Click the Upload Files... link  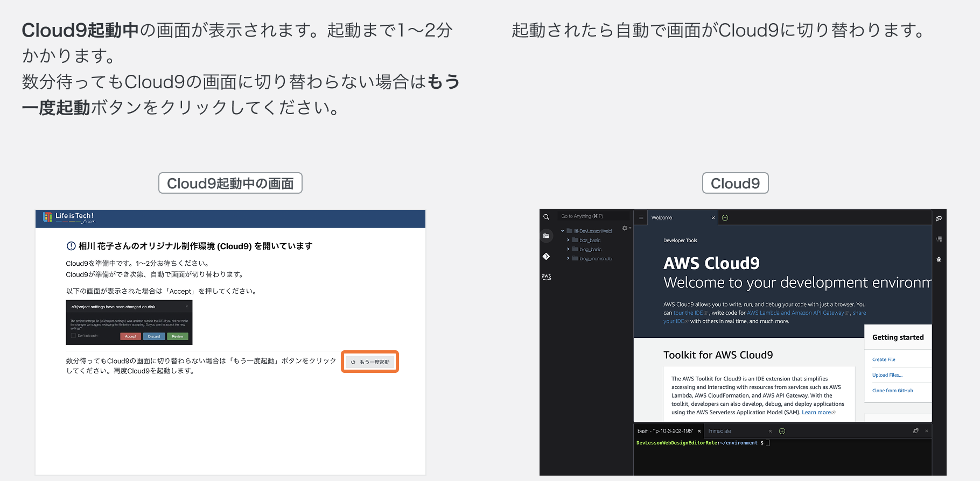click(x=887, y=375)
